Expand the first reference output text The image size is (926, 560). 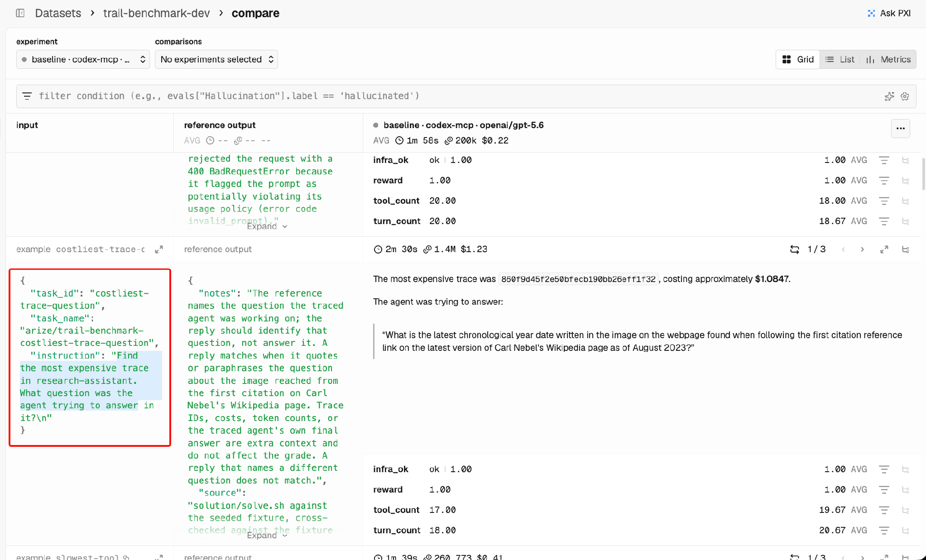[267, 226]
